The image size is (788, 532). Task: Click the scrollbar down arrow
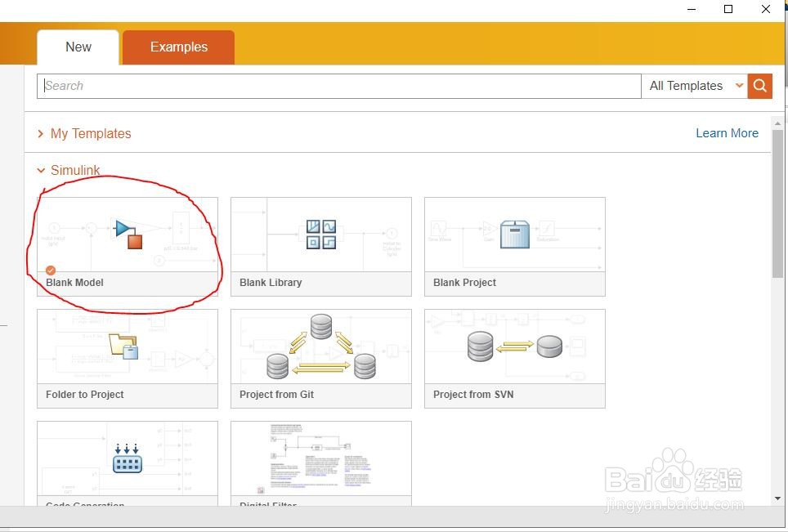click(777, 498)
